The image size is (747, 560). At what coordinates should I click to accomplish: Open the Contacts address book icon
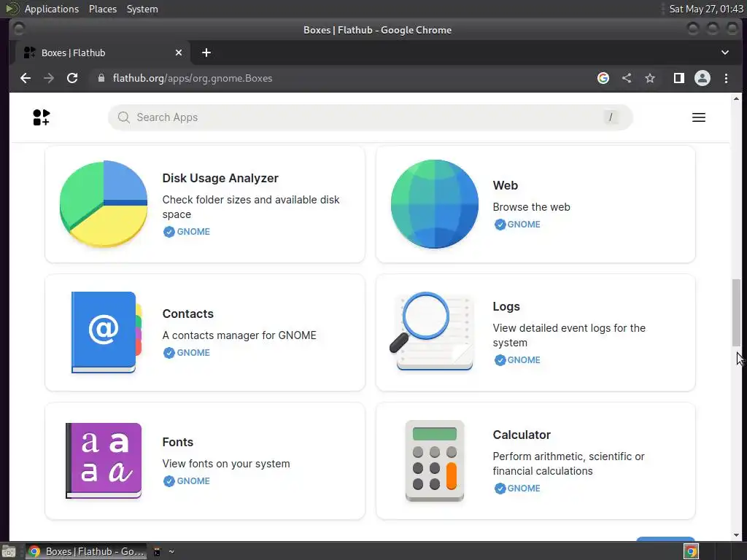[107, 332]
